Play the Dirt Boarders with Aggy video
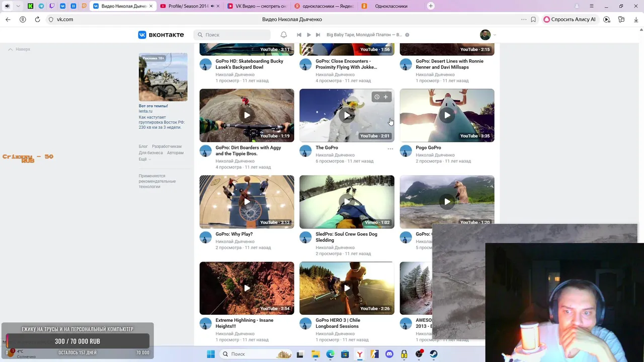The image size is (644, 362). point(247,115)
